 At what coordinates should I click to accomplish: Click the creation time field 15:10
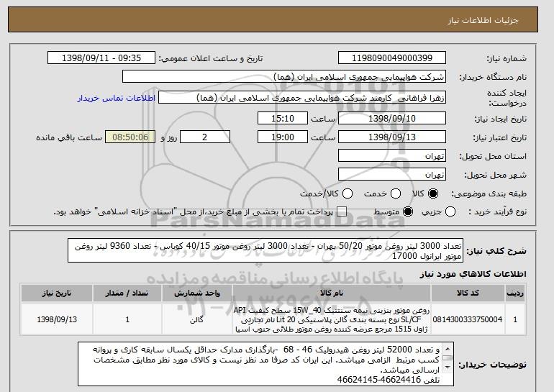(x=283, y=118)
